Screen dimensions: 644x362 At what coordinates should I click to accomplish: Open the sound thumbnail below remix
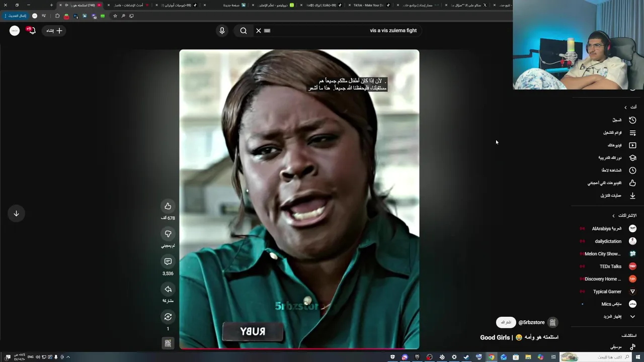[x=168, y=343]
